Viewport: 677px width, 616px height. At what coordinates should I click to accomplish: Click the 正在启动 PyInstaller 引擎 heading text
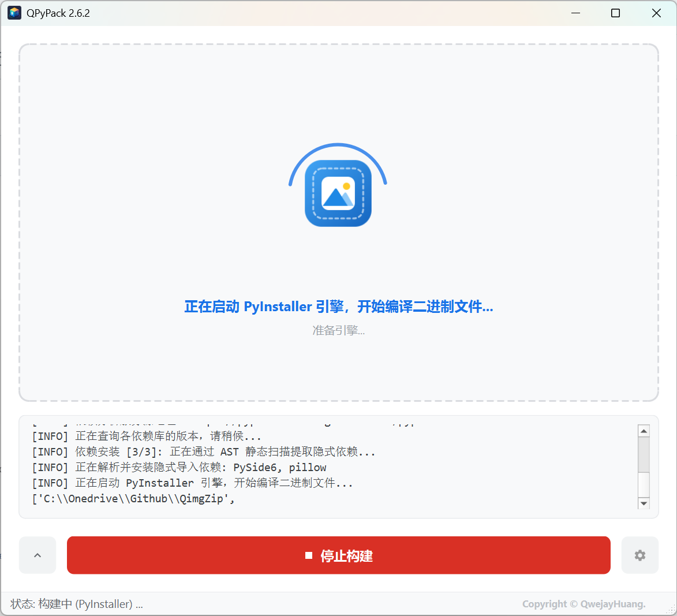pyautogui.click(x=338, y=307)
